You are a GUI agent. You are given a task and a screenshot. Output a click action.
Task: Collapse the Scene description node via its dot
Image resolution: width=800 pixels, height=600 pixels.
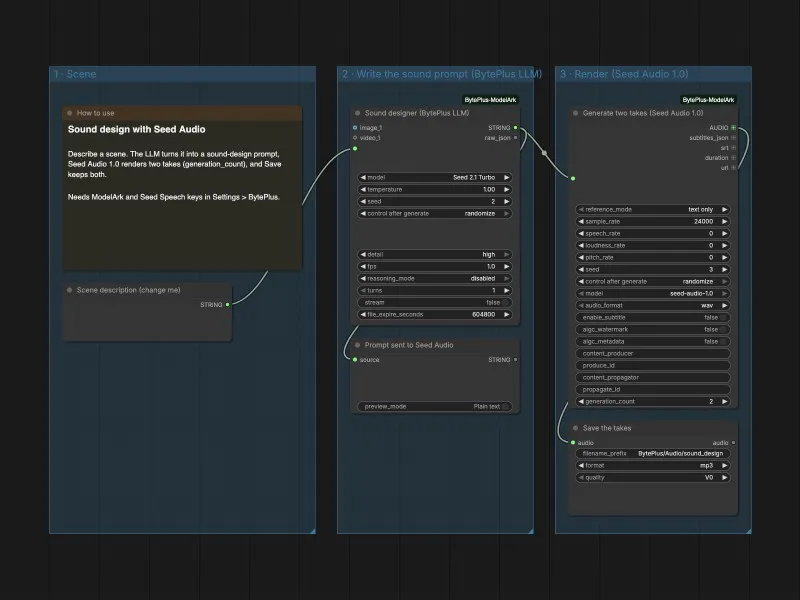click(70, 290)
